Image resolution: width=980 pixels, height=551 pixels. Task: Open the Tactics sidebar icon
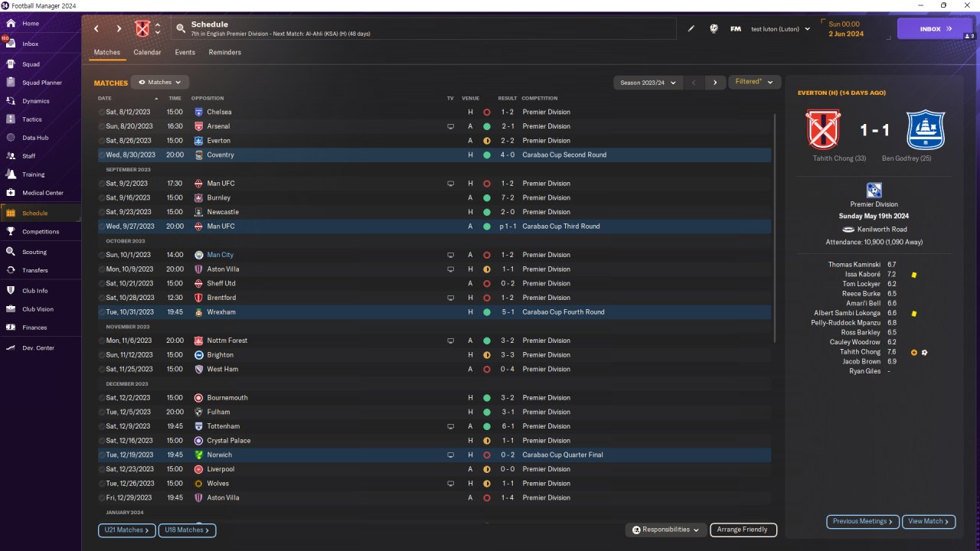click(11, 119)
